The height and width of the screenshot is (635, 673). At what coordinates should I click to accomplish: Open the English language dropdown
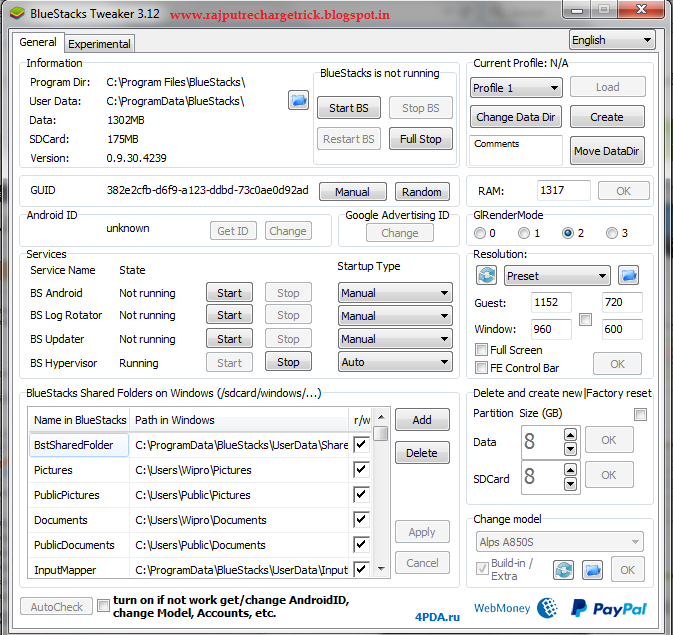(x=612, y=40)
